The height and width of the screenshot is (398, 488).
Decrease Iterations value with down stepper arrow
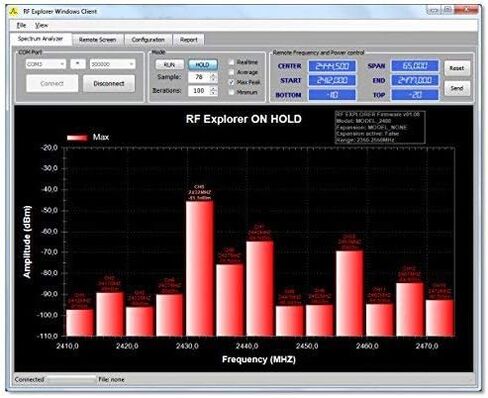click(213, 93)
